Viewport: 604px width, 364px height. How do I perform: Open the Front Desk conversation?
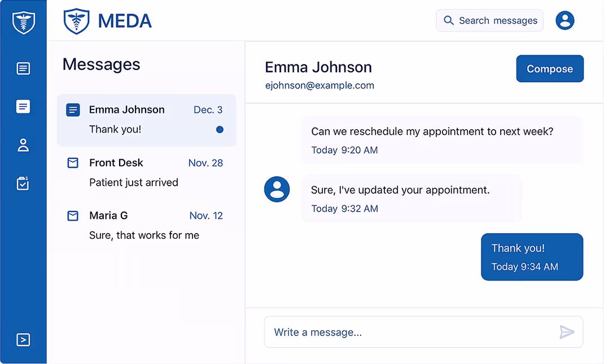pyautogui.click(x=146, y=173)
